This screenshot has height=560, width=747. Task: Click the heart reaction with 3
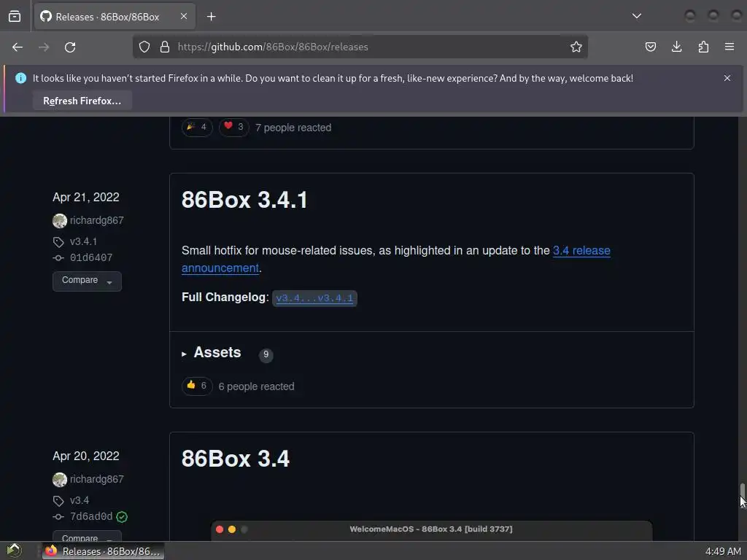[x=234, y=127]
